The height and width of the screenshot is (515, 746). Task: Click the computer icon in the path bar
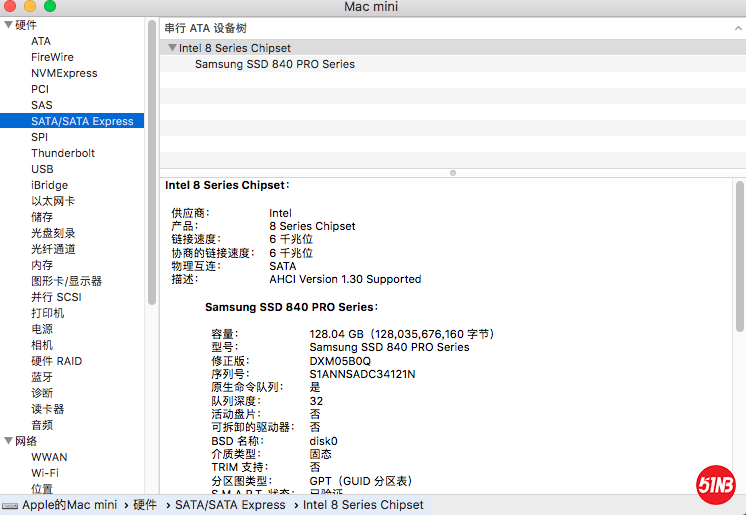pyautogui.click(x=10, y=505)
